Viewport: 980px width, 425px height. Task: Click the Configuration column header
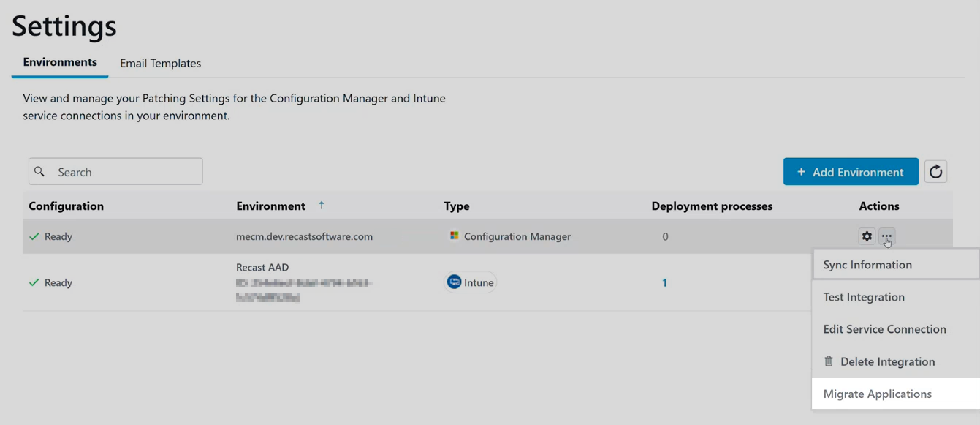click(66, 206)
